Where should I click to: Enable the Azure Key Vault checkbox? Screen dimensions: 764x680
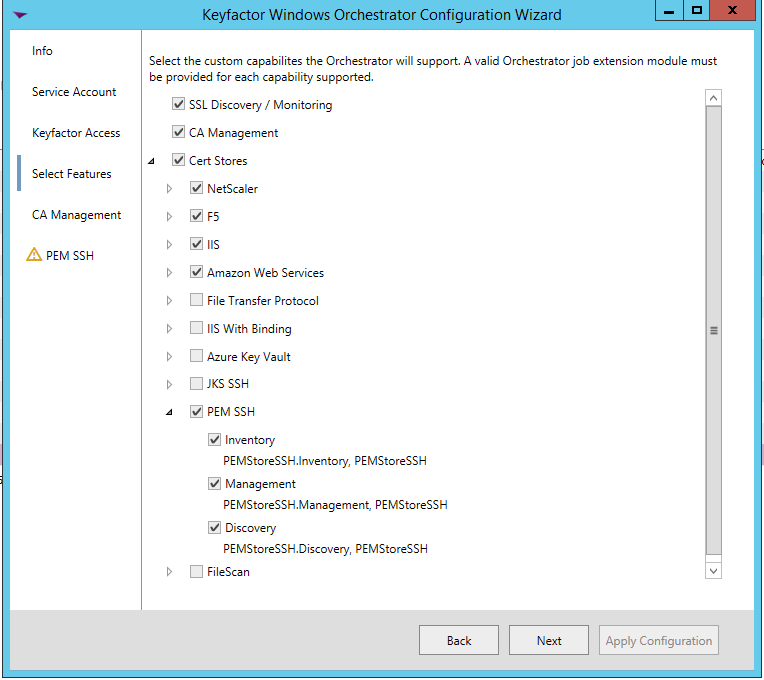(196, 356)
